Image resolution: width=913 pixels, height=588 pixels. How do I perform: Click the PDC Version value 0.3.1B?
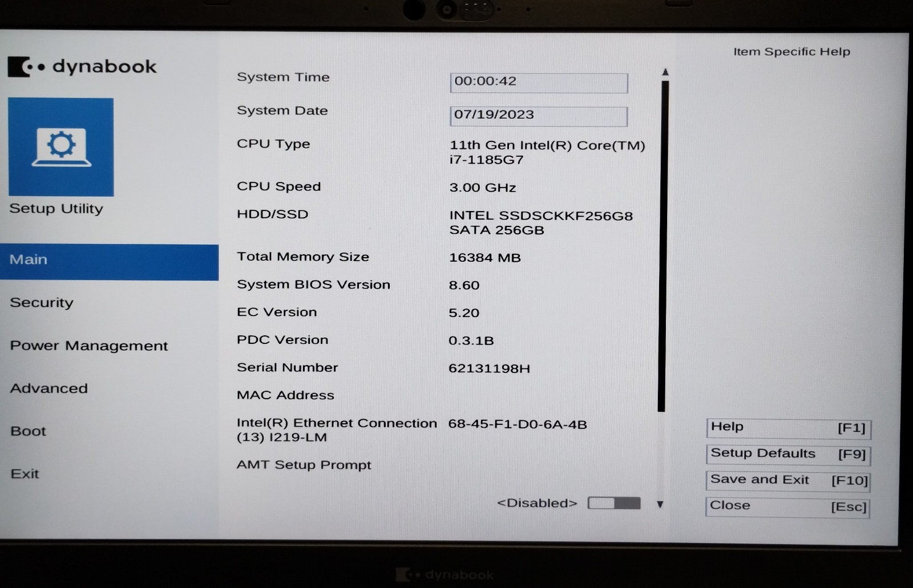point(471,340)
